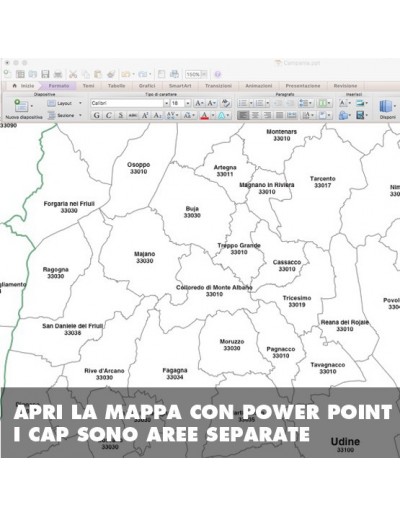
Task: Apply superscript formatting A²
Action: pyautogui.click(x=145, y=115)
